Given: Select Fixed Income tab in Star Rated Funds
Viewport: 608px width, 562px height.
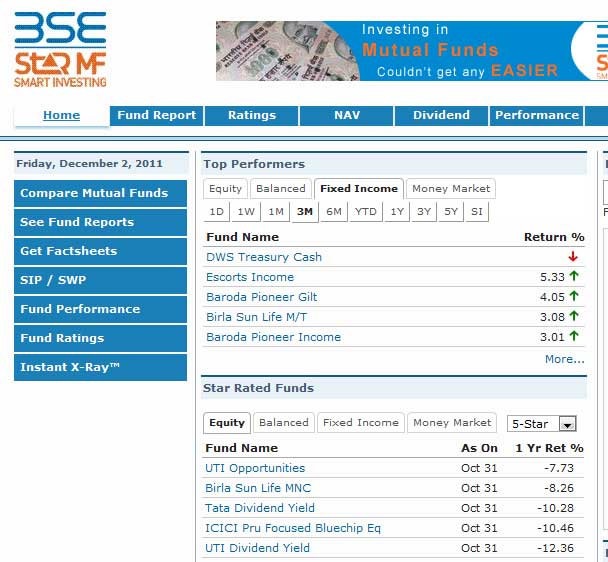Looking at the screenshot, I should coord(361,423).
